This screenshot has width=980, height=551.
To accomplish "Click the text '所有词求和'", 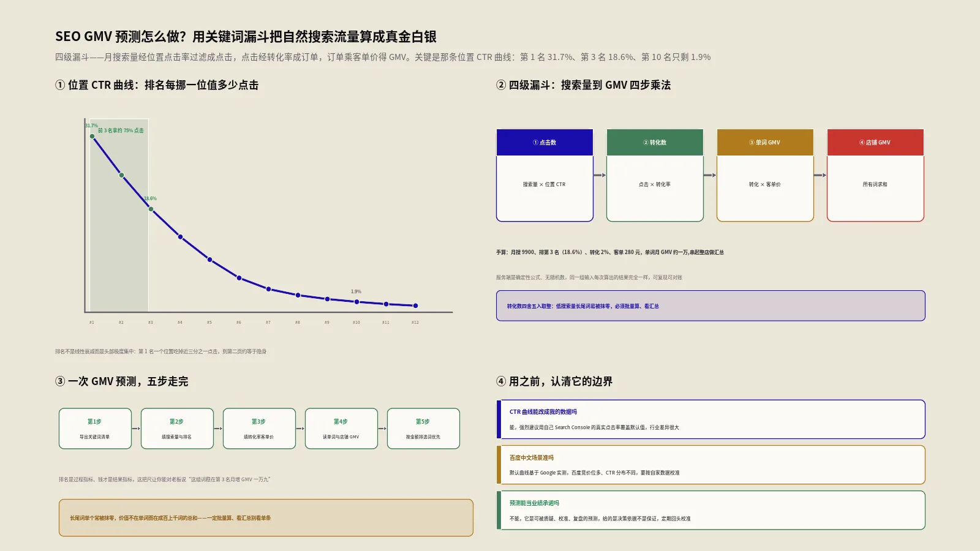I will (x=875, y=184).
